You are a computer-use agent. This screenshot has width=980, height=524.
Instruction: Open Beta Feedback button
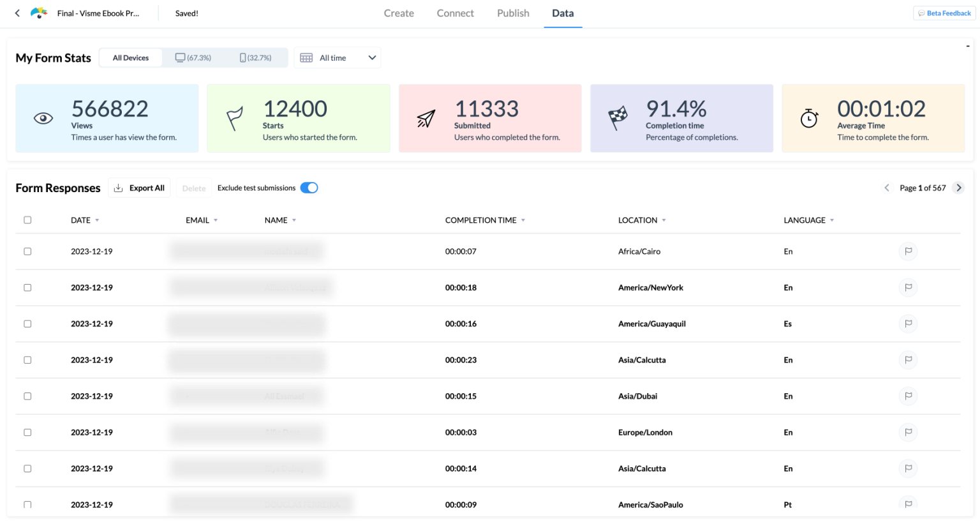tap(944, 13)
